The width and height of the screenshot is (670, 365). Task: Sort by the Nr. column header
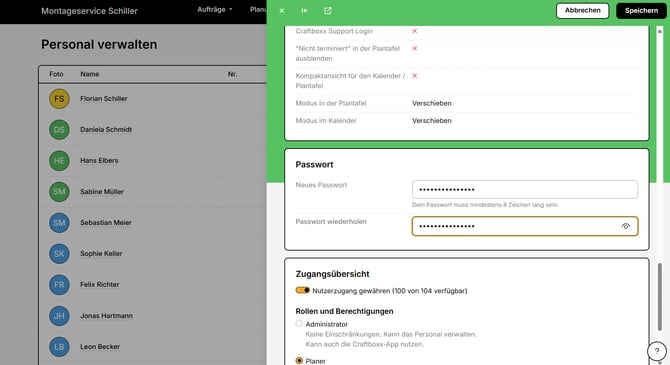click(x=232, y=74)
